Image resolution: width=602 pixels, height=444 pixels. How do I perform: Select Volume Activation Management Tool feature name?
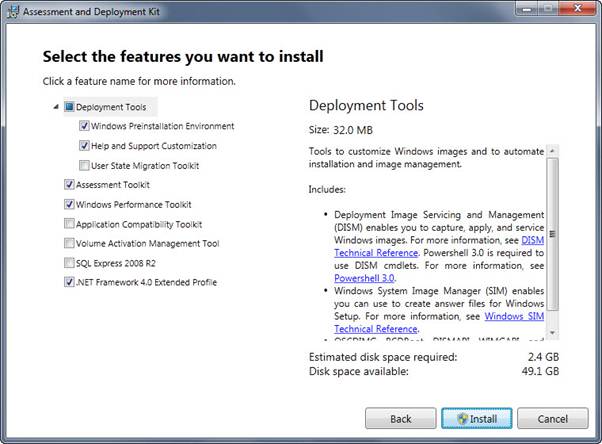click(x=147, y=244)
